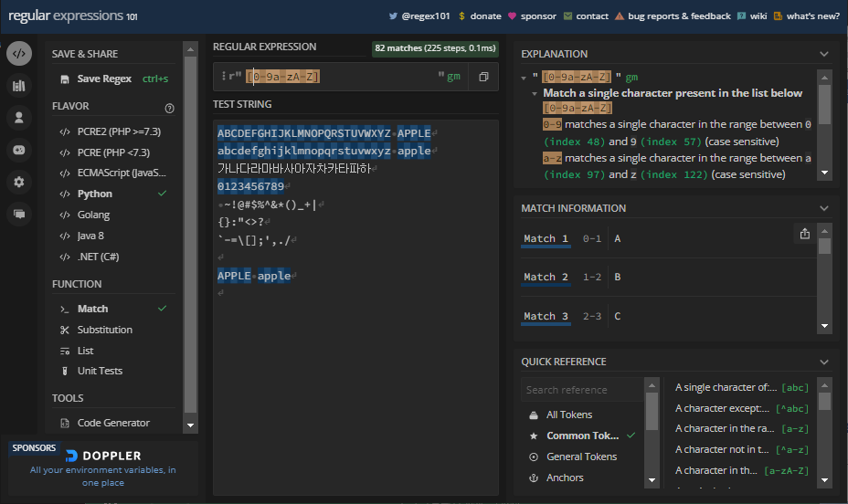
Task: Click the [abc] single character reference
Action: point(742,387)
